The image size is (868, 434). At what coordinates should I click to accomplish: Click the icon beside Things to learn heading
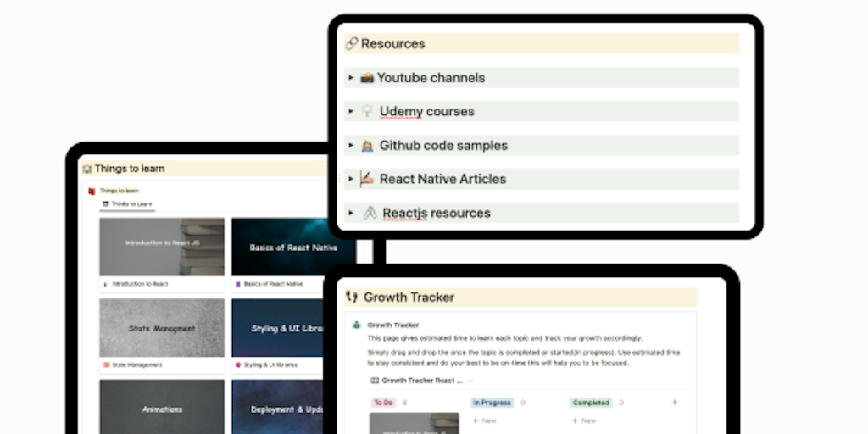87,169
